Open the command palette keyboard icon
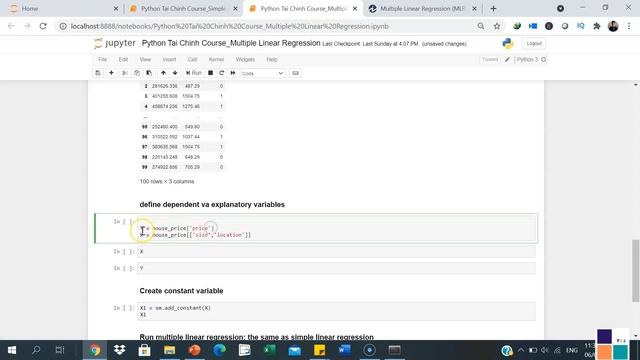Image resolution: width=640 pixels, height=360 pixels. click(296, 73)
